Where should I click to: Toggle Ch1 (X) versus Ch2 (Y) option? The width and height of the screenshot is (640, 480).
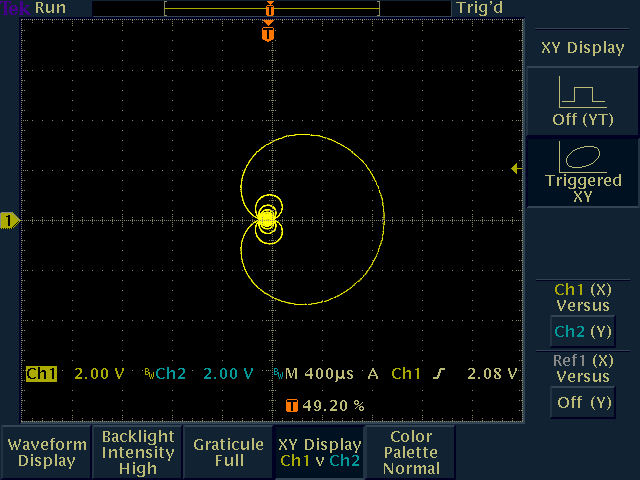click(x=583, y=332)
